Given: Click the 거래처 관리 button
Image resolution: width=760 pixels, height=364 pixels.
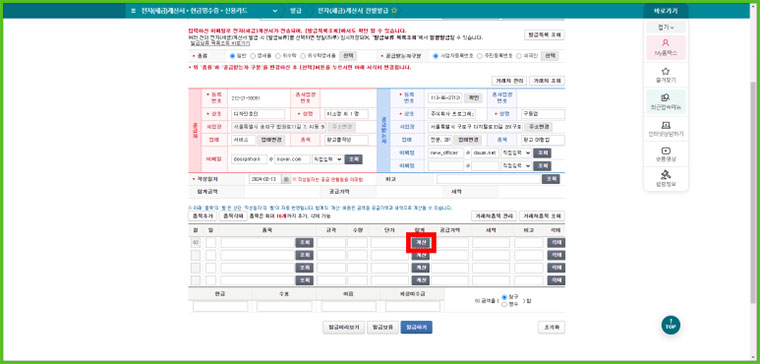Looking at the screenshot, I should click(x=508, y=81).
